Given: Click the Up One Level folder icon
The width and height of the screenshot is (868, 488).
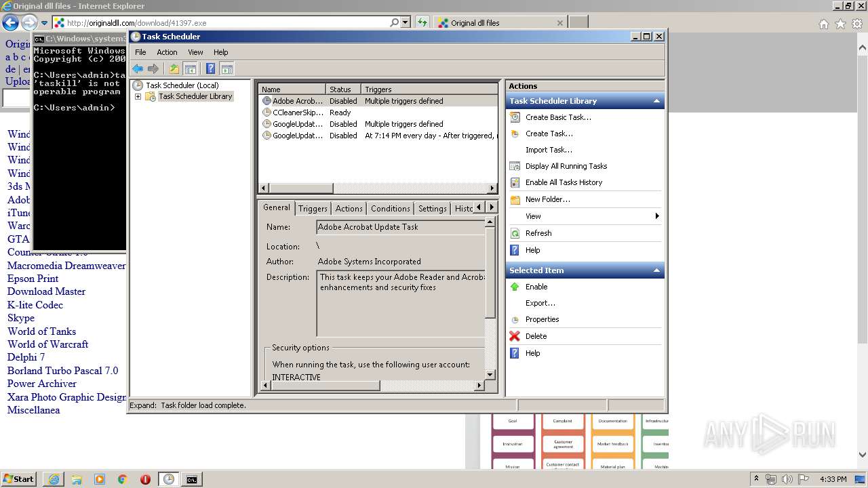Looking at the screenshot, I should [174, 68].
